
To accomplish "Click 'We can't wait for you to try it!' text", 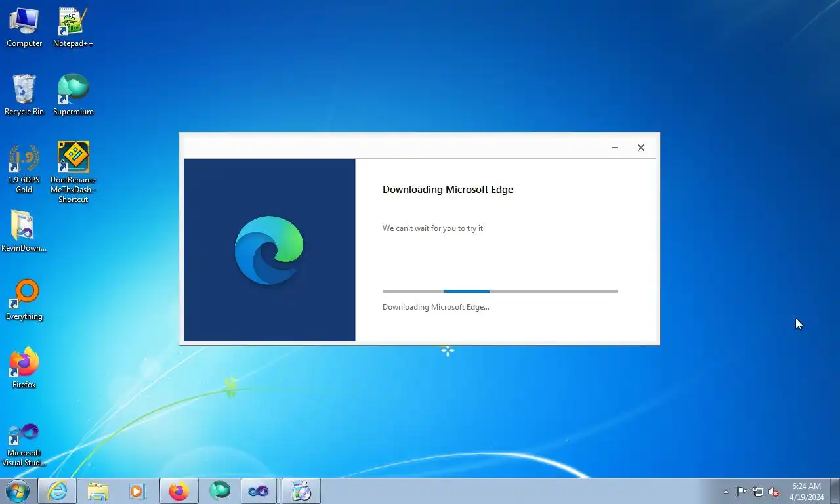I will pyautogui.click(x=434, y=228).
